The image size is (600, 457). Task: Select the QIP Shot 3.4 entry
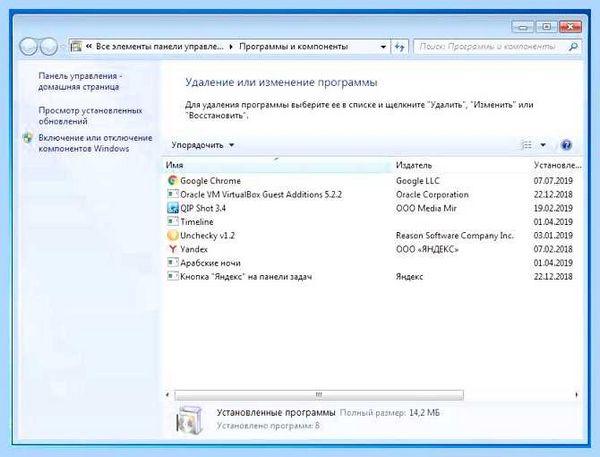[x=203, y=208]
